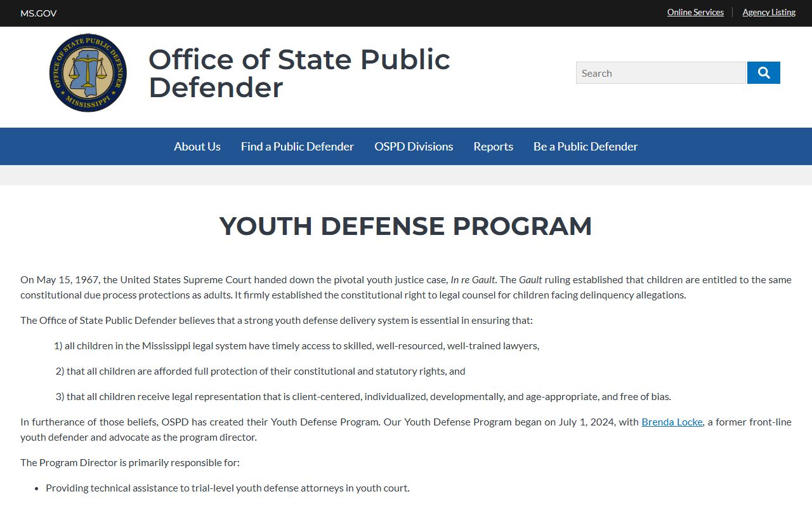Click the sentence starting 'On May 15, 1967'
Image resolution: width=812 pixels, height=508 pixels.
coord(406,287)
